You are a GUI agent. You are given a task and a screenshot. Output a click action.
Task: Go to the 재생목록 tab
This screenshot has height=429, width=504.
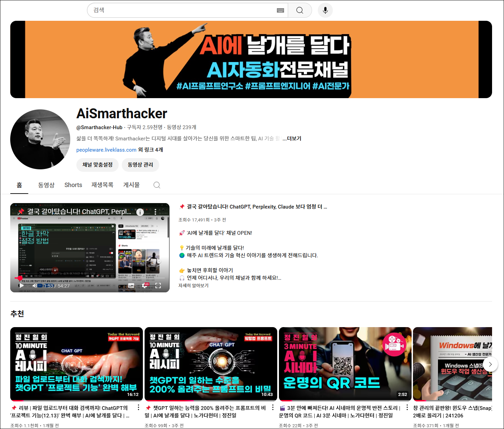point(102,185)
